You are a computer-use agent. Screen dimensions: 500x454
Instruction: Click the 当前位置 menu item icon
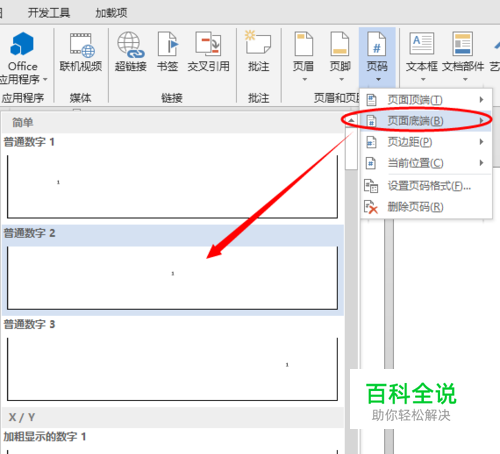pyautogui.click(x=371, y=163)
